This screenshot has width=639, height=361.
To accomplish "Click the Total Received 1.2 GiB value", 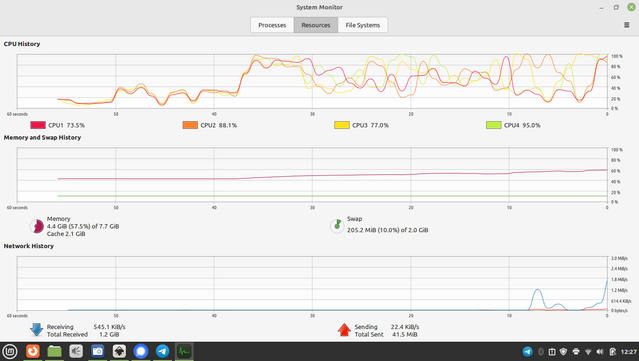I will click(109, 335).
